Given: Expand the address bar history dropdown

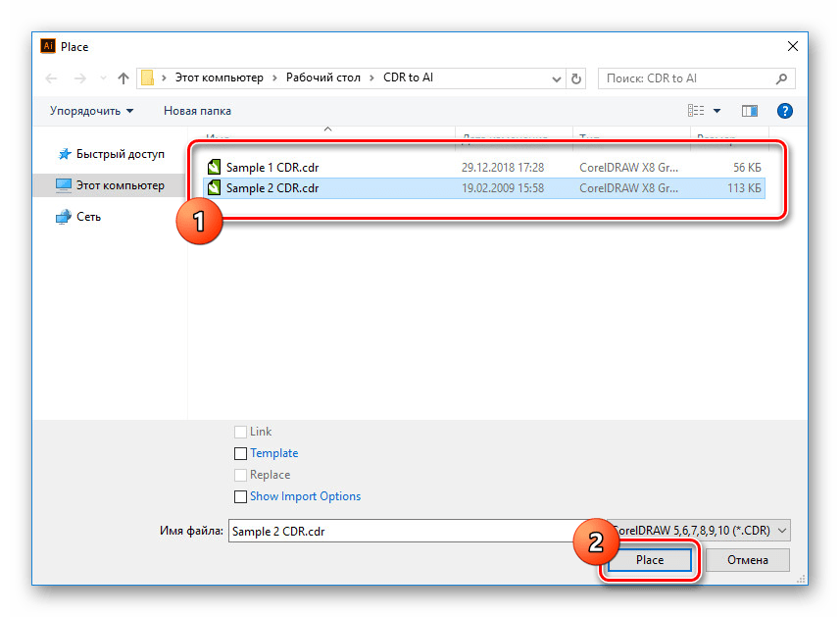Looking at the screenshot, I should pos(556,78).
